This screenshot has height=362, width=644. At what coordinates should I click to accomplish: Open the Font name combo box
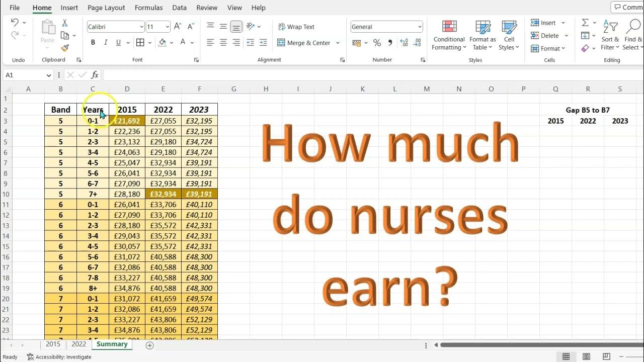coord(115,27)
